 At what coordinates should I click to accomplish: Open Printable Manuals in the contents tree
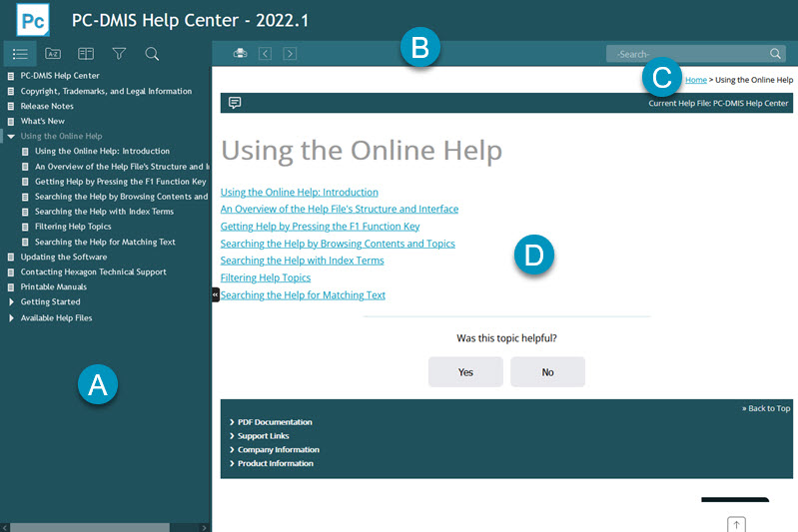point(53,286)
